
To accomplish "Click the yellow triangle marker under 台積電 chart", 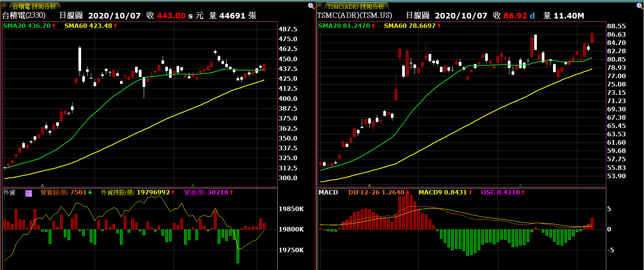I will pyautogui.click(x=42, y=185).
